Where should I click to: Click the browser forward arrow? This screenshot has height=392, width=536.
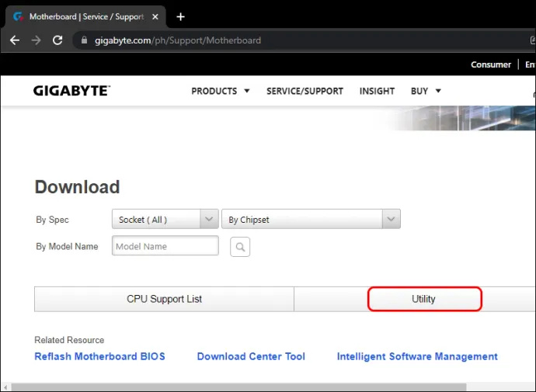36,40
